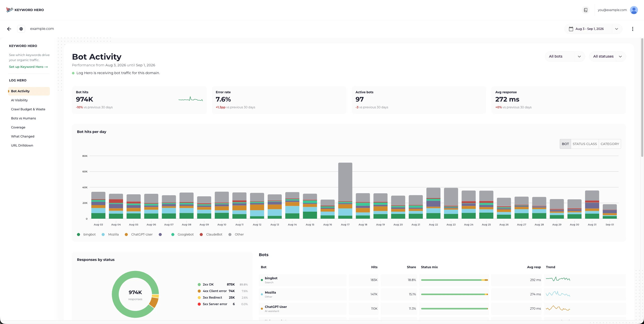Click the 5xx Server error legend entry
644x324 pixels.
223,304
